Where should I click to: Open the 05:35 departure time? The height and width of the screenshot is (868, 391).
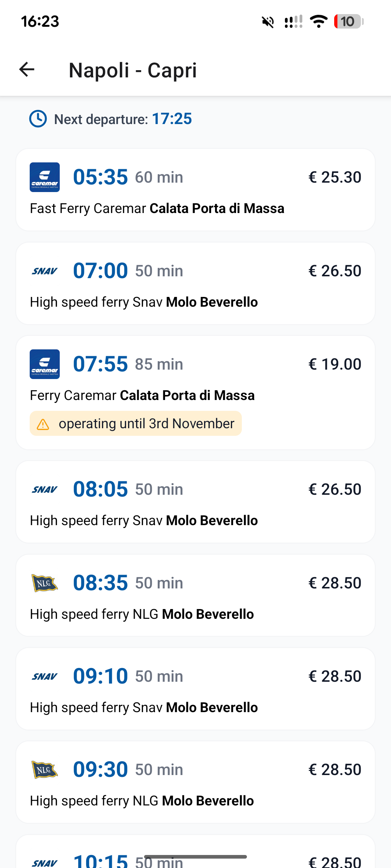(100, 177)
